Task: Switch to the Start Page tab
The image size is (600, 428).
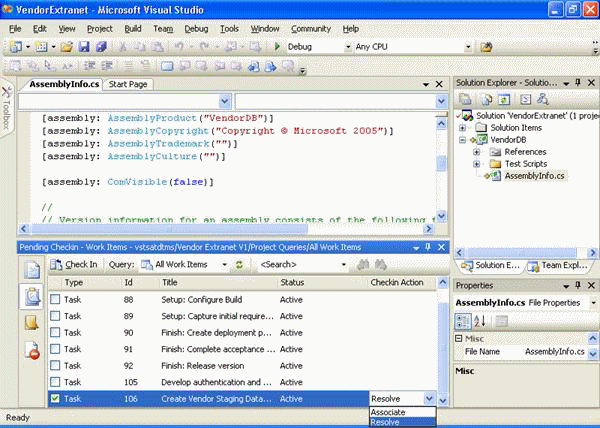Action: [128, 84]
